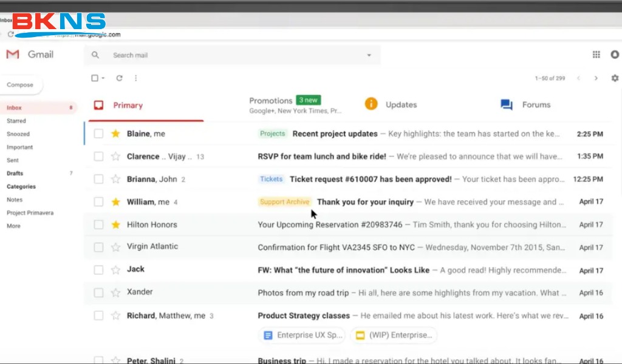Open the search options dropdown arrow

(369, 55)
